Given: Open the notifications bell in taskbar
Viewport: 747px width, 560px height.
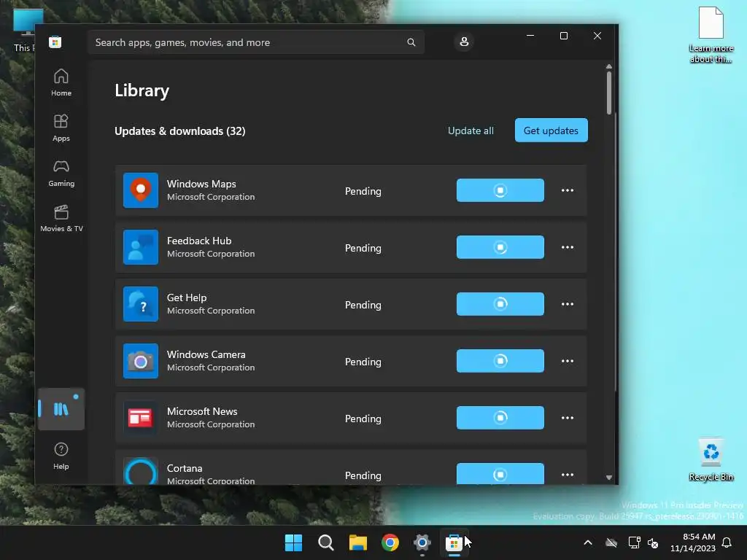Looking at the screenshot, I should pos(727,542).
